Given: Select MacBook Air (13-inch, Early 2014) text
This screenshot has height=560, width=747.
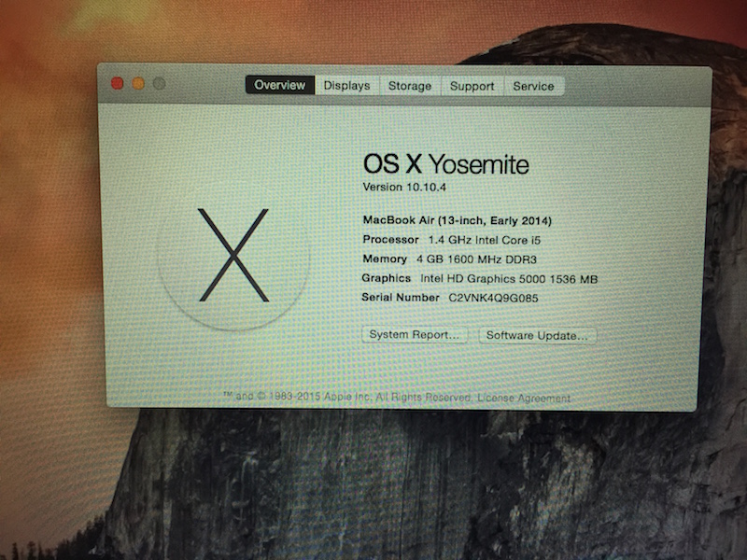Looking at the screenshot, I should click(458, 220).
